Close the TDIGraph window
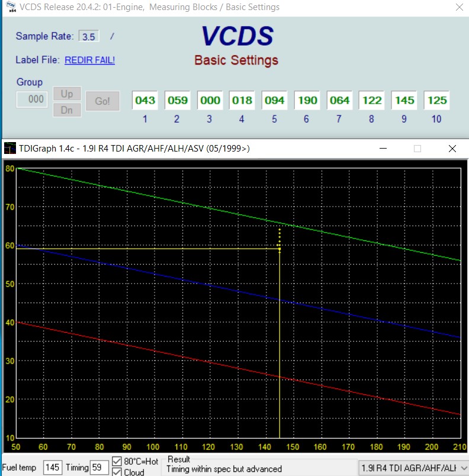Screen dimensions: 469x476 (x=452, y=149)
